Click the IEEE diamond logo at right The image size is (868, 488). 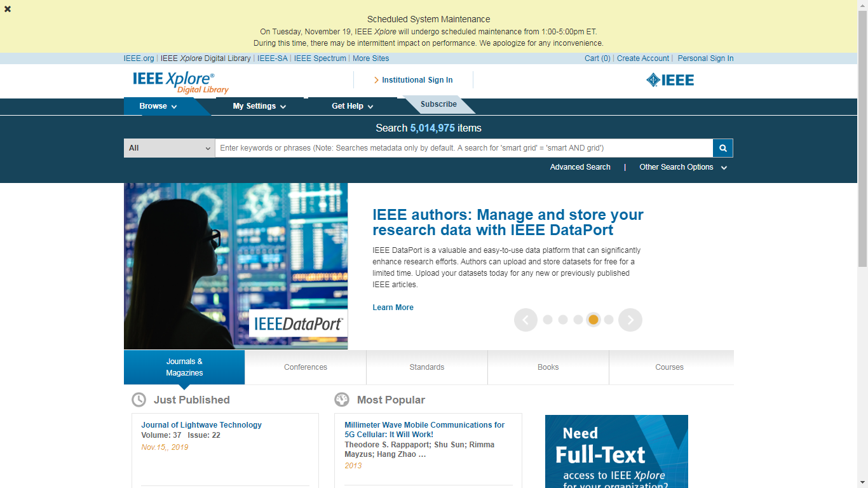(670, 80)
